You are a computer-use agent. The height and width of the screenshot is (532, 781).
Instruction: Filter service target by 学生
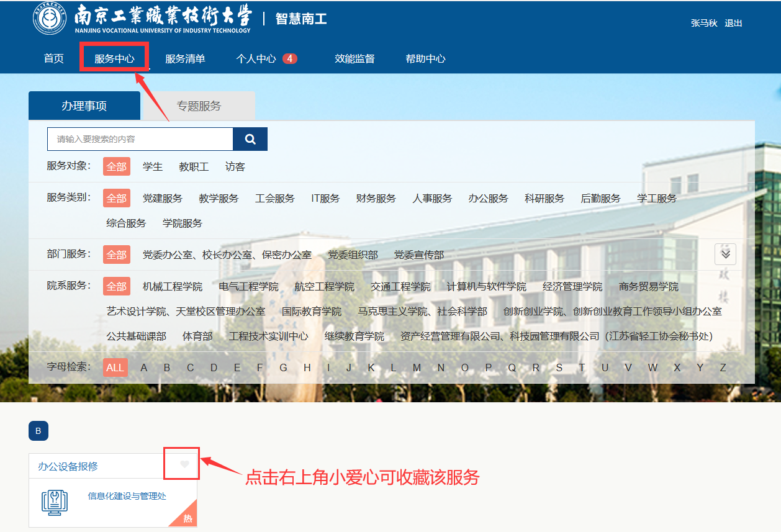coord(153,166)
